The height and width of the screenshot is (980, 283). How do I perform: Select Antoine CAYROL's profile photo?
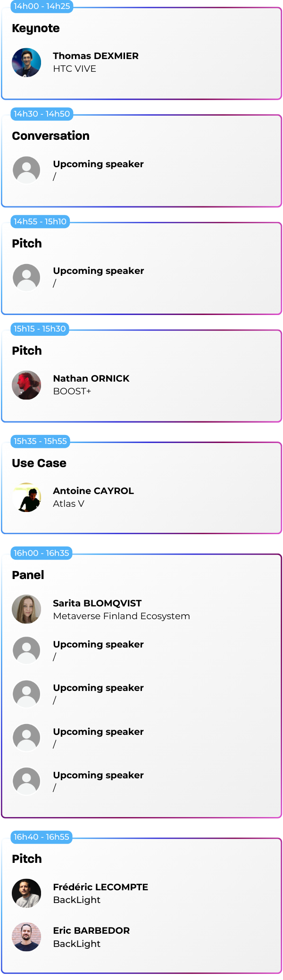coord(26,497)
